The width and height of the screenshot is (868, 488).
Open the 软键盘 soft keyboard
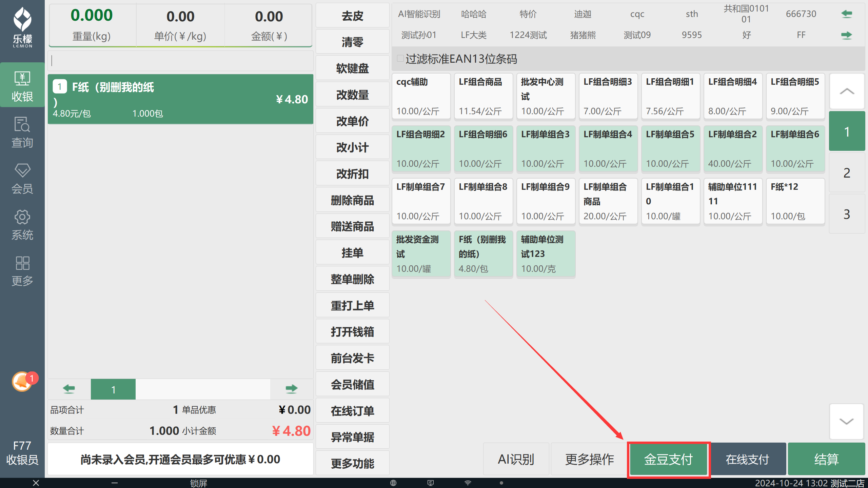click(353, 68)
